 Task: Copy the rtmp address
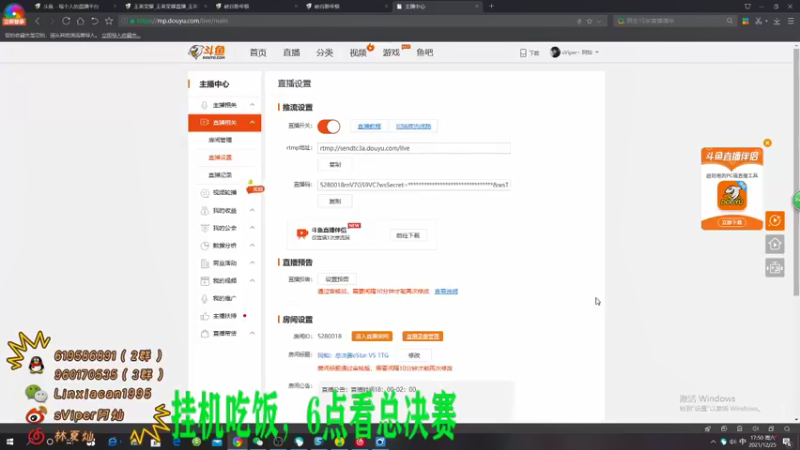tap(335, 164)
